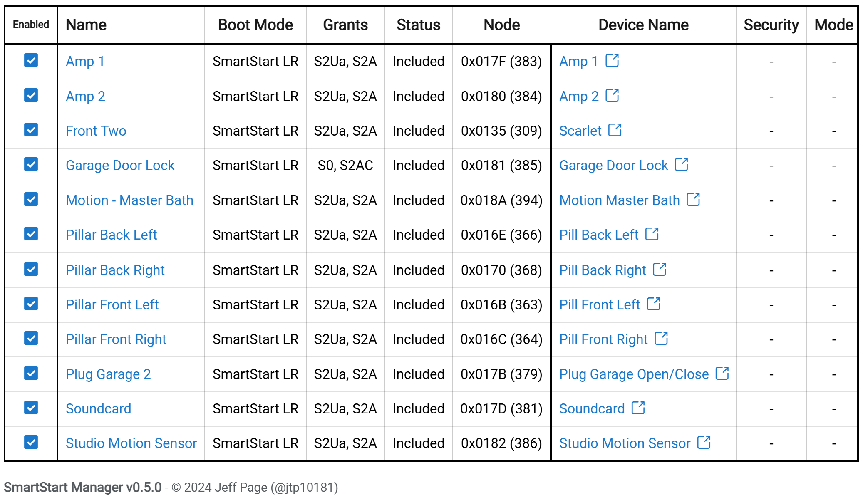Open external link icon beside Soundcard device
Viewport: 868px width, 500px height.
click(638, 408)
